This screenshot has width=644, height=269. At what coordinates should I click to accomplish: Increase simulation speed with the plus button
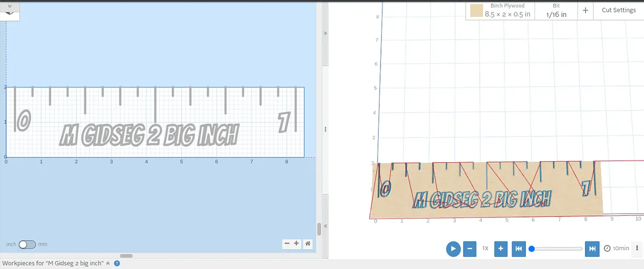click(501, 249)
